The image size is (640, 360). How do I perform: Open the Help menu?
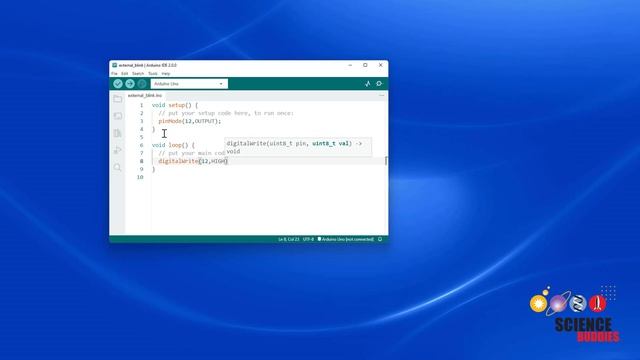(x=166, y=73)
